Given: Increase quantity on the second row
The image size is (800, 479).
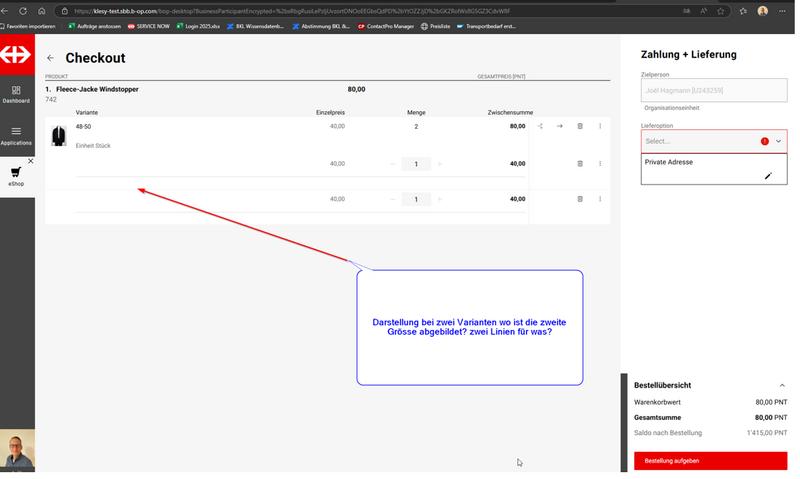Looking at the screenshot, I should point(440,163).
